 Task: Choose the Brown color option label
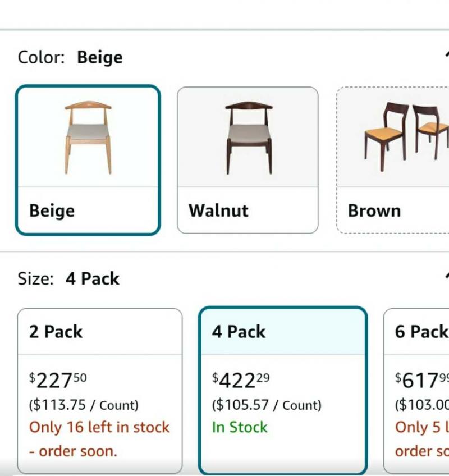374,210
